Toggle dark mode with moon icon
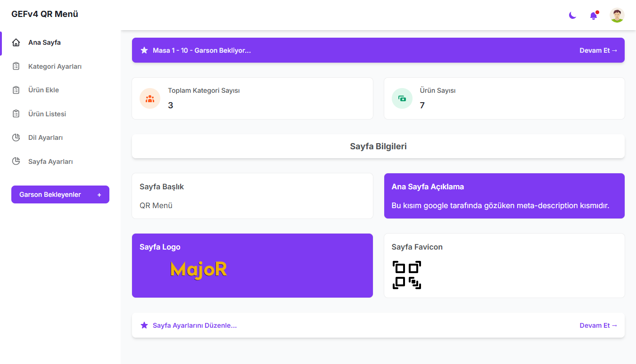 click(x=572, y=16)
